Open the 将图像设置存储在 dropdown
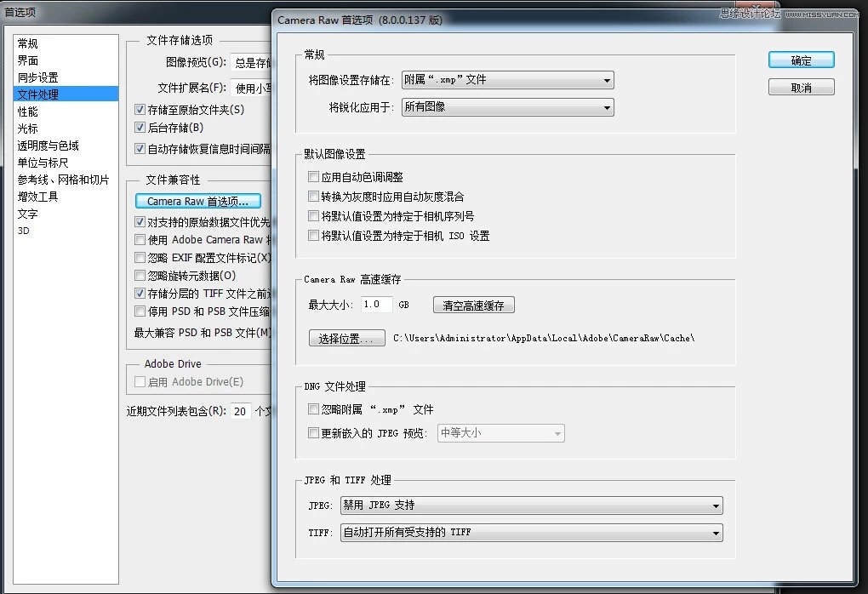The width and height of the screenshot is (868, 594). 508,80
